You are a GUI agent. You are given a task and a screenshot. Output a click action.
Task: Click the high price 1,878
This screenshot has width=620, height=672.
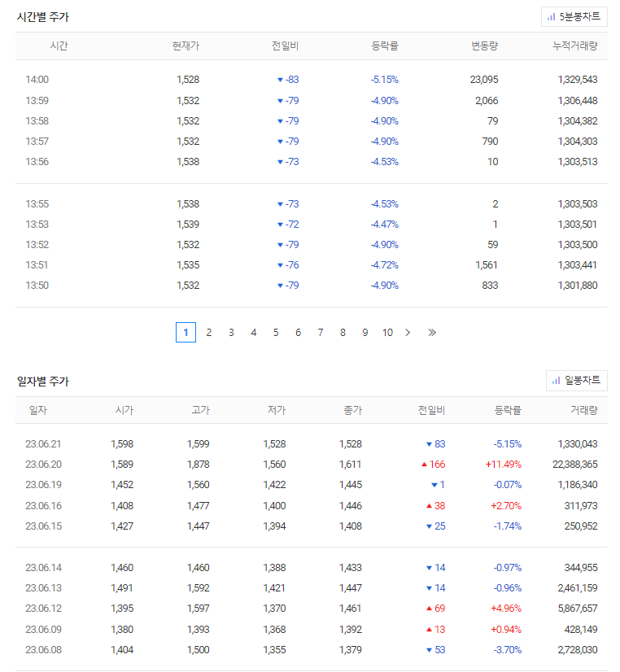tap(199, 465)
